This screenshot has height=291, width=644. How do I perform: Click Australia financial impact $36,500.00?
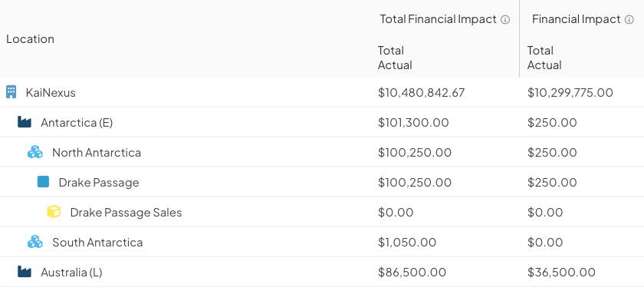(561, 272)
